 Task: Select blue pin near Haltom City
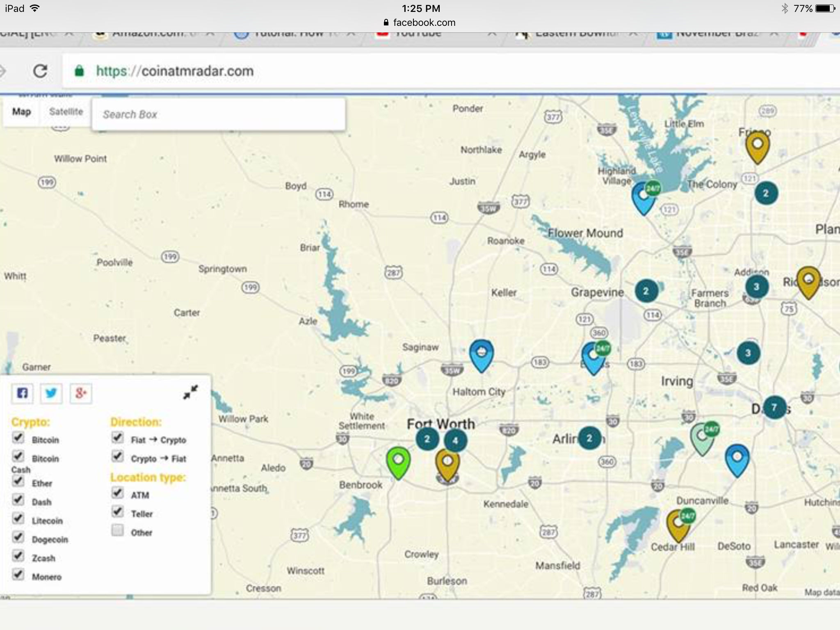(481, 354)
